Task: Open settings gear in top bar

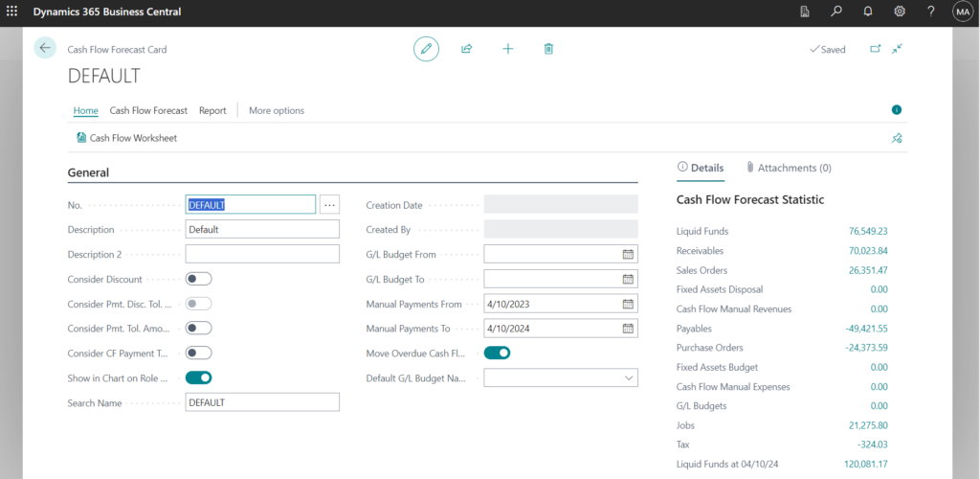Action: 900,11
